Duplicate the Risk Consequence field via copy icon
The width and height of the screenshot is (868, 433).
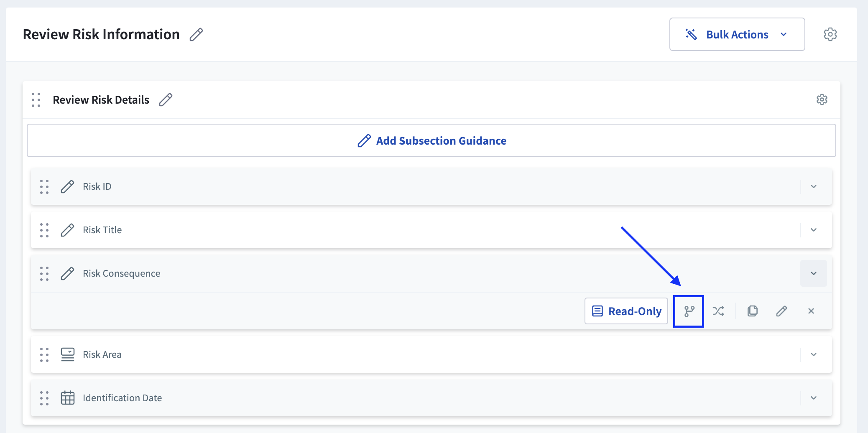click(753, 311)
